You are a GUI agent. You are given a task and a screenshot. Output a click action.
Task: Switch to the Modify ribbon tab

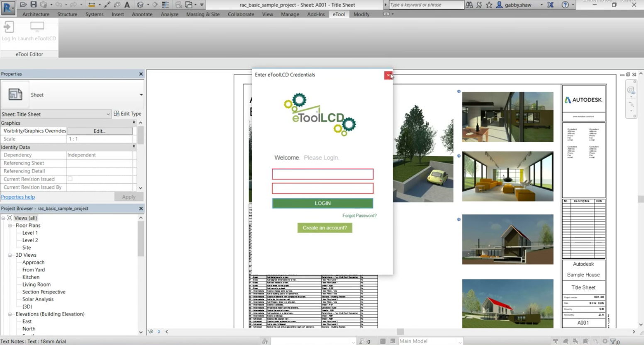tap(361, 14)
